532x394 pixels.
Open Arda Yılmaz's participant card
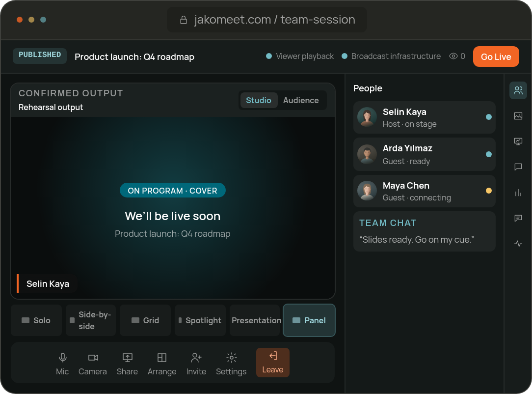click(425, 154)
